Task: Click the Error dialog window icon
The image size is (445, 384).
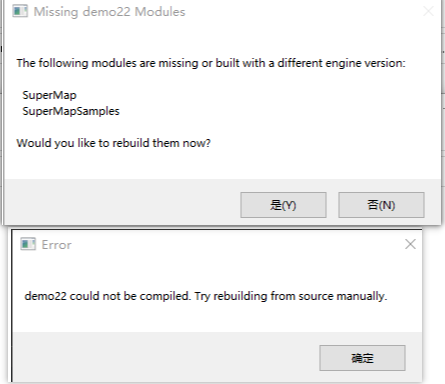Action: coord(28,244)
